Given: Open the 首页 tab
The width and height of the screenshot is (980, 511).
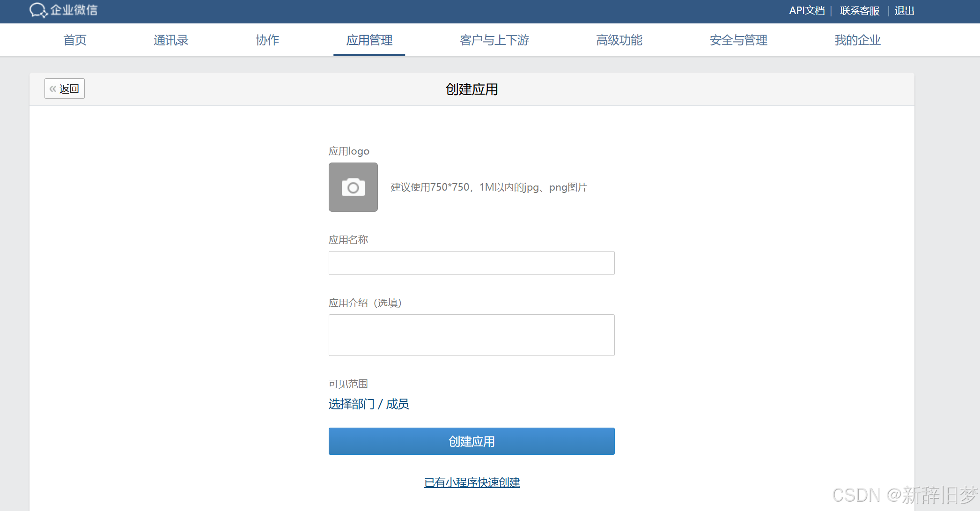Looking at the screenshot, I should 75,40.
